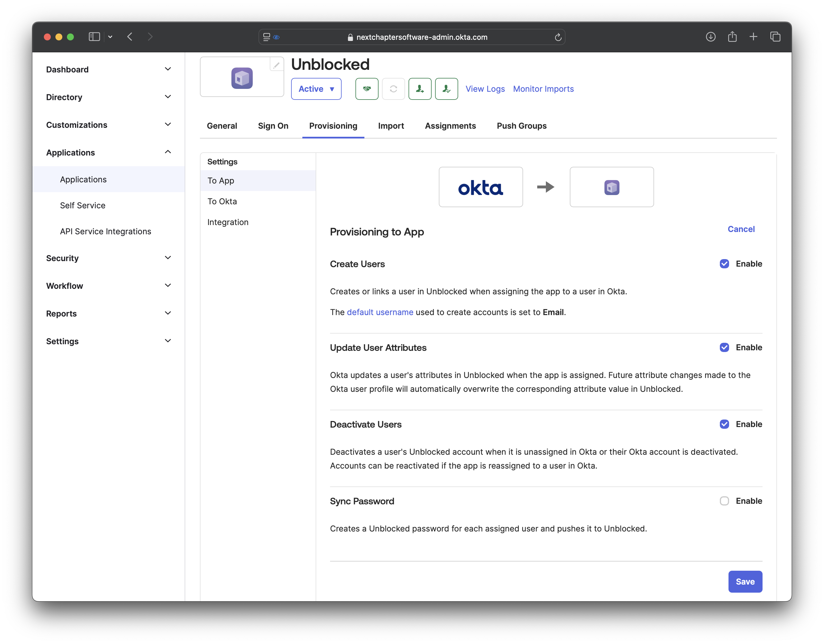Expand the Settings sidebar section
This screenshot has width=824, height=644.
pos(109,341)
